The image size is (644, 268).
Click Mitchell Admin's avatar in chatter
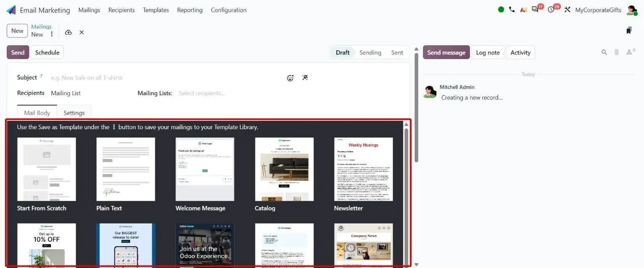coord(430,92)
